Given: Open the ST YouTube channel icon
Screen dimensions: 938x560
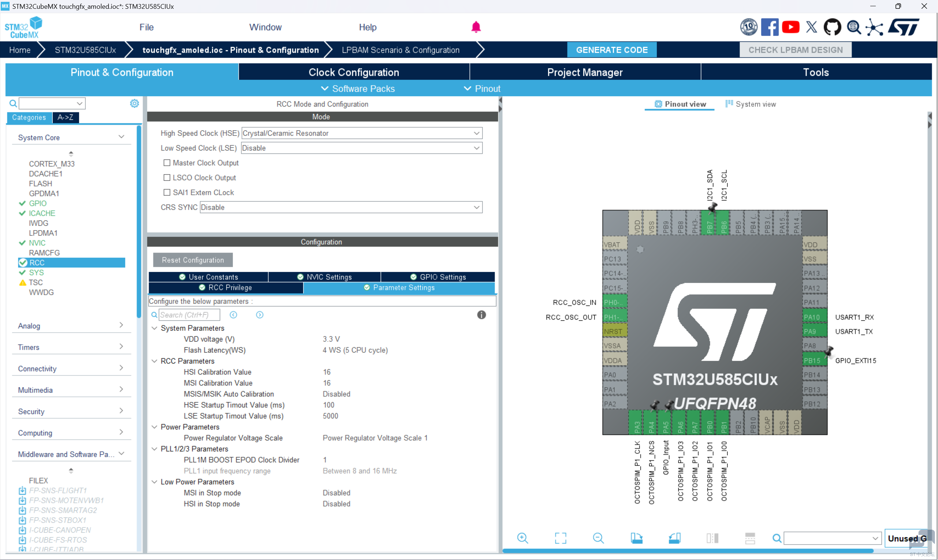Looking at the screenshot, I should pos(790,27).
